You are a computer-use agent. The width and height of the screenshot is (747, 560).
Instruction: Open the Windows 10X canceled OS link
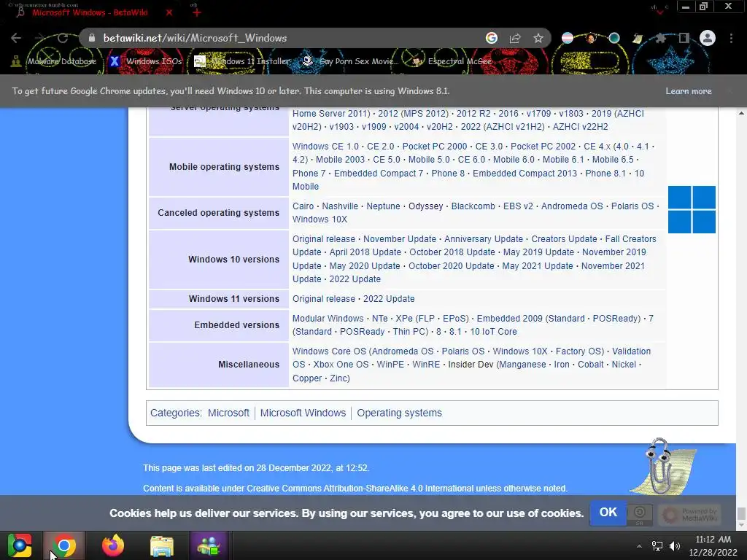pos(320,219)
